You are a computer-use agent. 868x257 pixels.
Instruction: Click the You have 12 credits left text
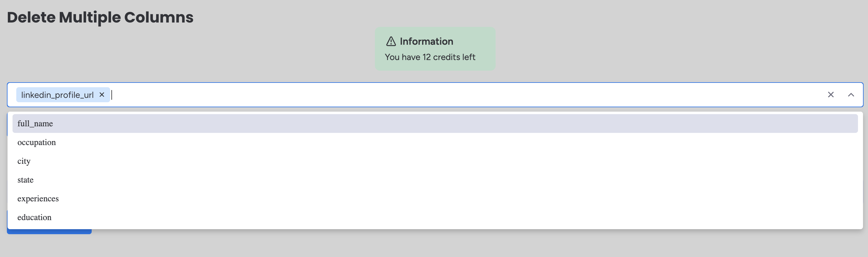point(430,57)
